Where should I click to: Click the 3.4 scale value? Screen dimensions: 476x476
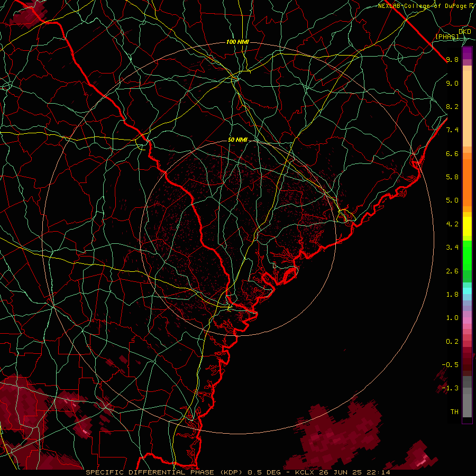click(x=452, y=248)
